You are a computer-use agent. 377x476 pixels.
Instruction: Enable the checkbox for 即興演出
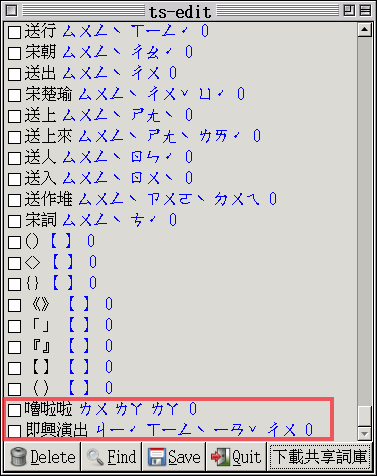point(14,431)
